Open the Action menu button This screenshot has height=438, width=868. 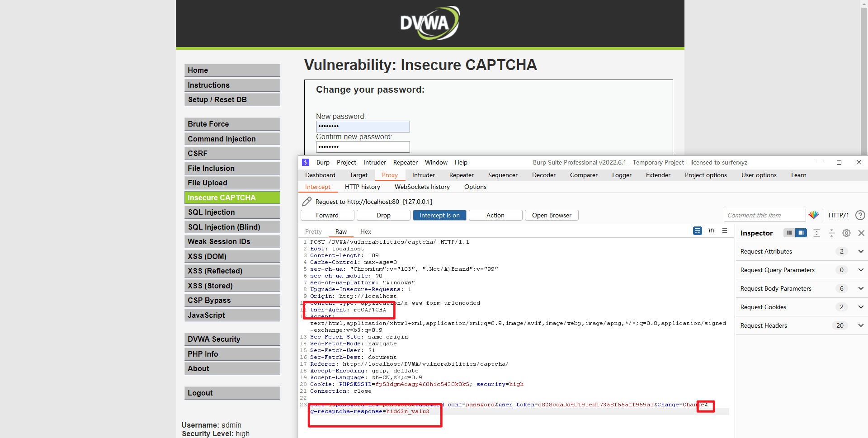pyautogui.click(x=495, y=215)
